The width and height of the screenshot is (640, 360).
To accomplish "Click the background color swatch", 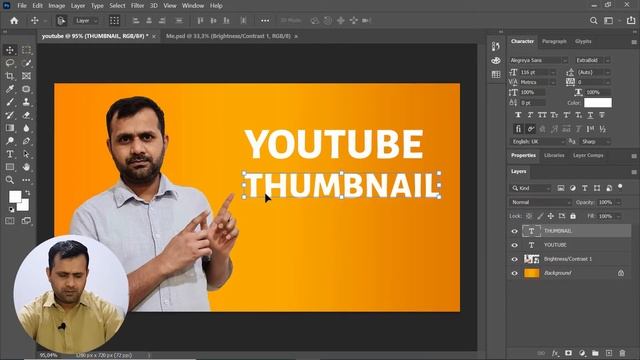I will coord(24,206).
